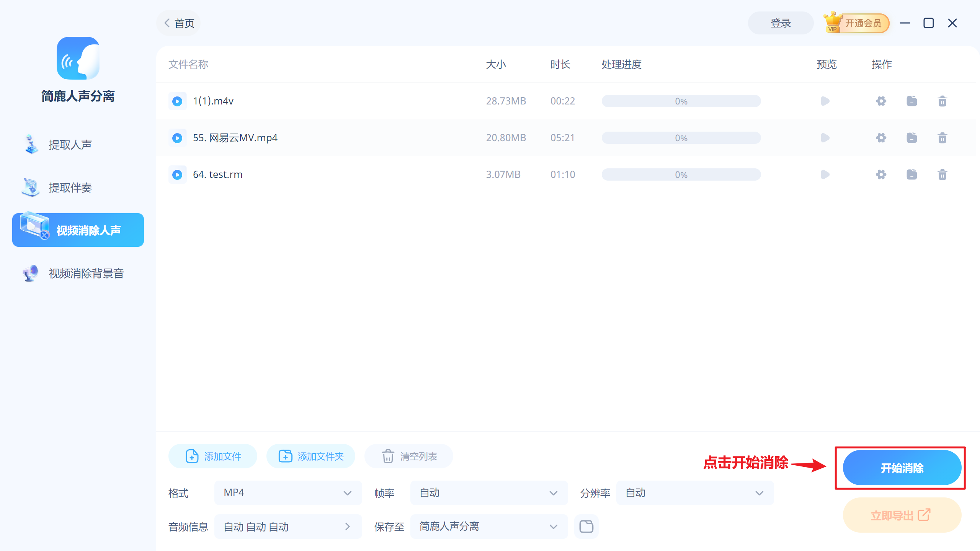Switch to 提取人声 in the sidebar
Viewport: 980px width, 551px height.
click(70, 145)
